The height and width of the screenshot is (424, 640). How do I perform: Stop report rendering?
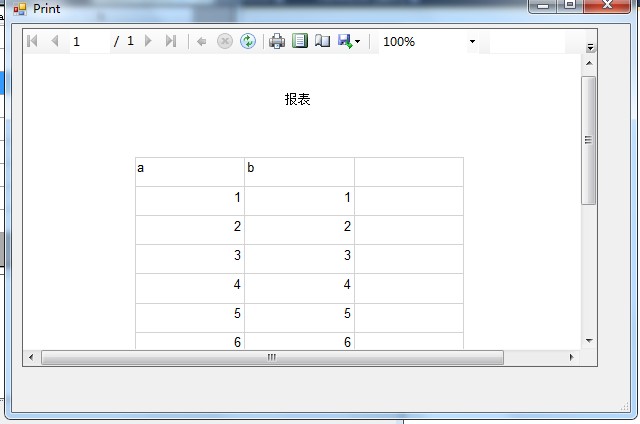[x=224, y=41]
